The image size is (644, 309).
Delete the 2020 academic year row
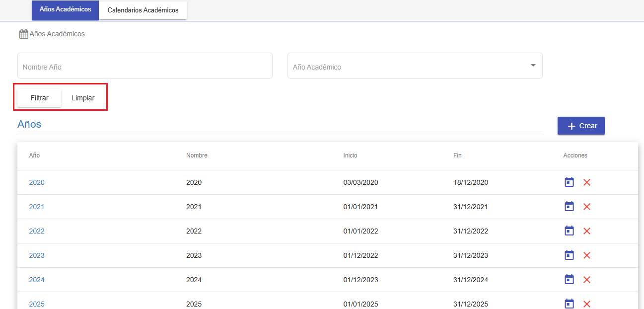586,182
